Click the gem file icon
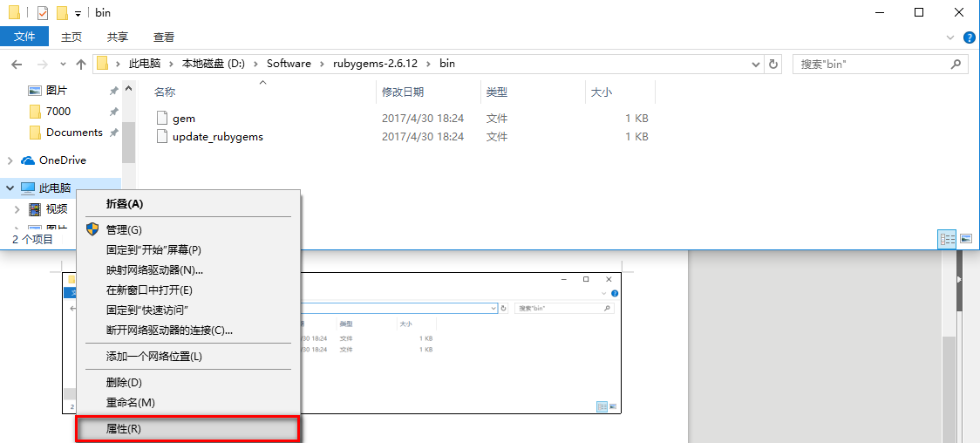Viewport: 980px width, 443px height. click(162, 118)
